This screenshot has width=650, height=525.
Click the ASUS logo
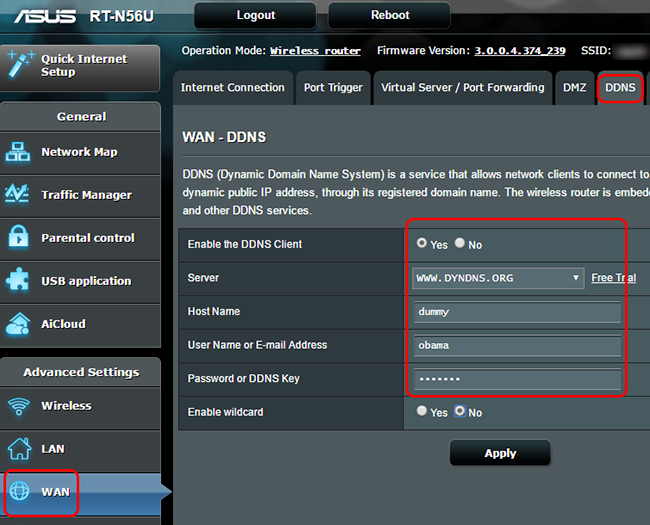pos(46,16)
